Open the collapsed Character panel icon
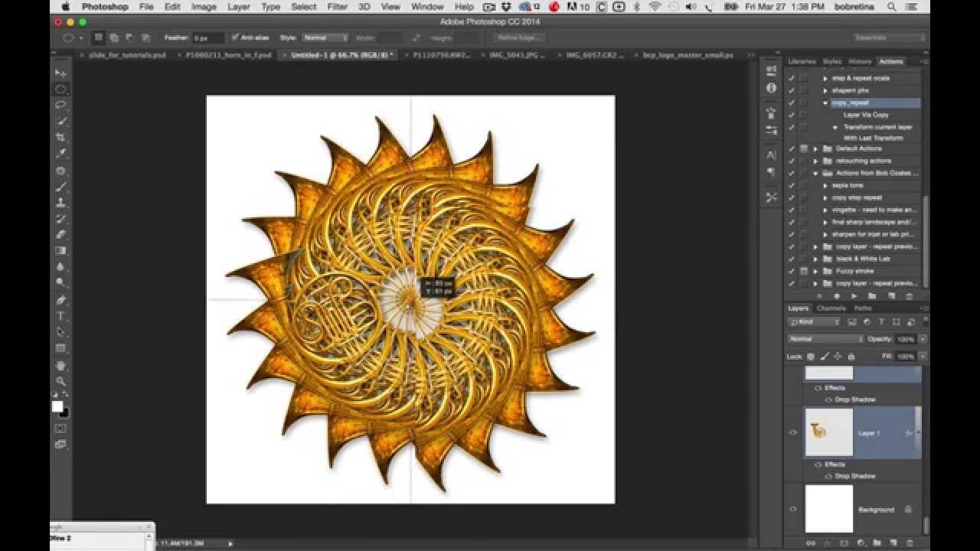The height and width of the screenshot is (551, 980). pos(771,155)
